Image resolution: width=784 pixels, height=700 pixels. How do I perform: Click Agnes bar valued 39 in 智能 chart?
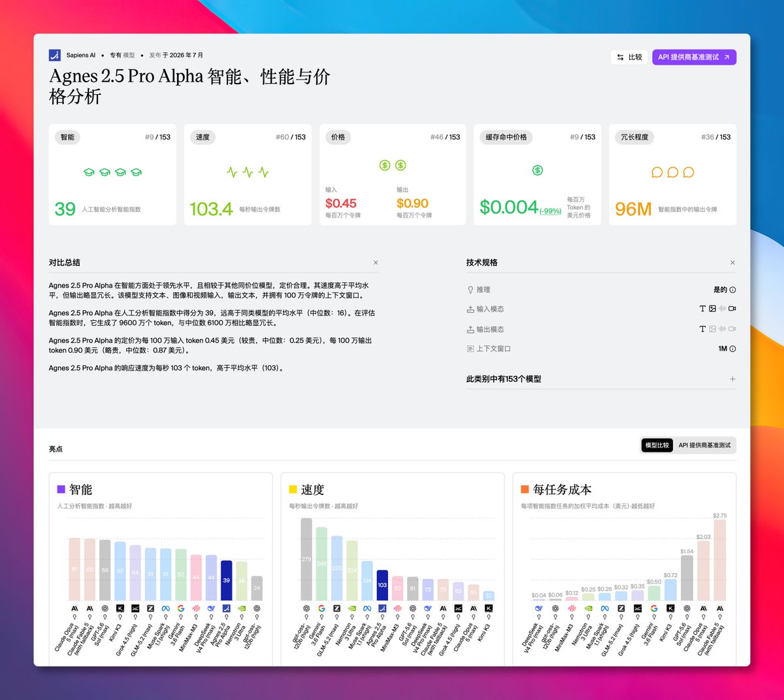coord(226,580)
